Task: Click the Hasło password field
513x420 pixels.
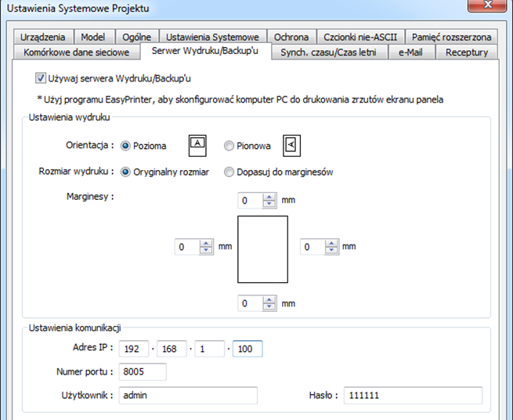Action: (x=413, y=395)
